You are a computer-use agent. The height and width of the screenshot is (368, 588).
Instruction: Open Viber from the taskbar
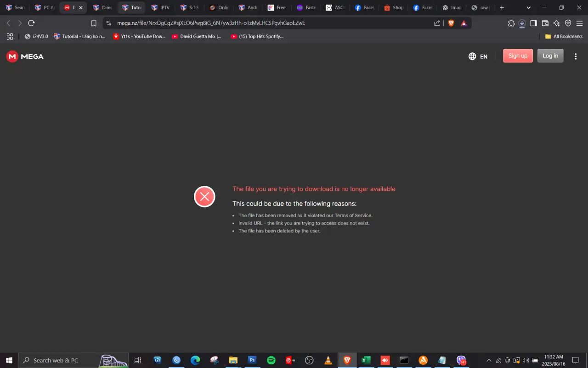pos(461,360)
